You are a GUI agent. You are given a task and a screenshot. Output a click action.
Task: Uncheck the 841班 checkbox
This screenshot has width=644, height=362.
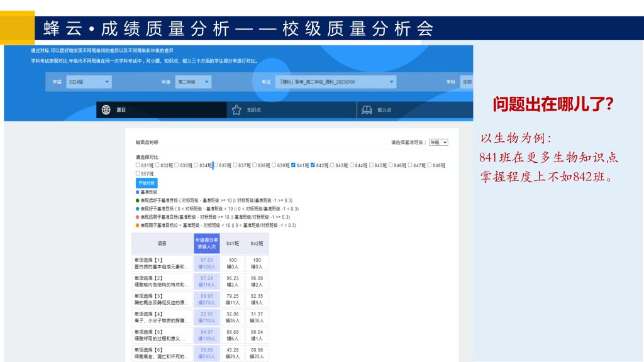coord(294,165)
